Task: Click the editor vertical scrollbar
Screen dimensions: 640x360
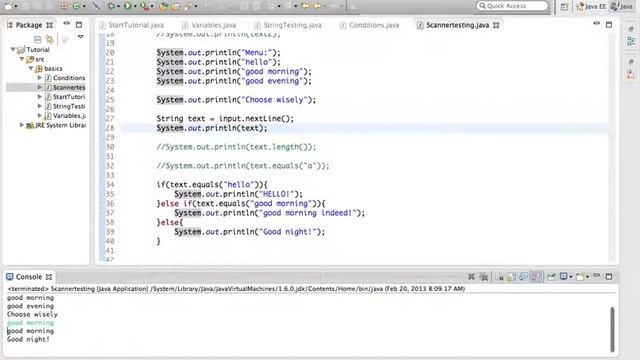Action: (611, 147)
